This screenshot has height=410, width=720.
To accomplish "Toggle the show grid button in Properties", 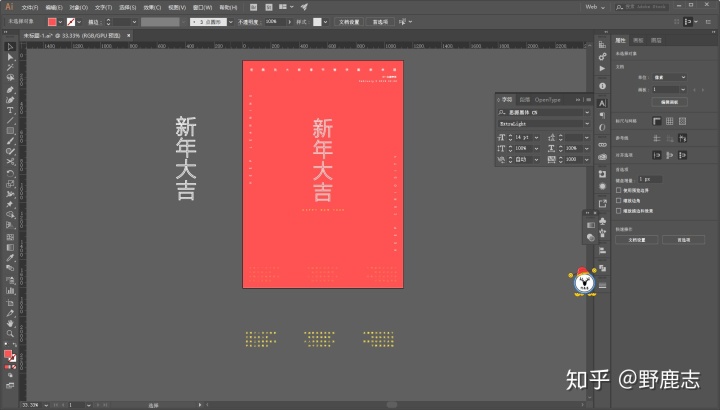I will 670,121.
